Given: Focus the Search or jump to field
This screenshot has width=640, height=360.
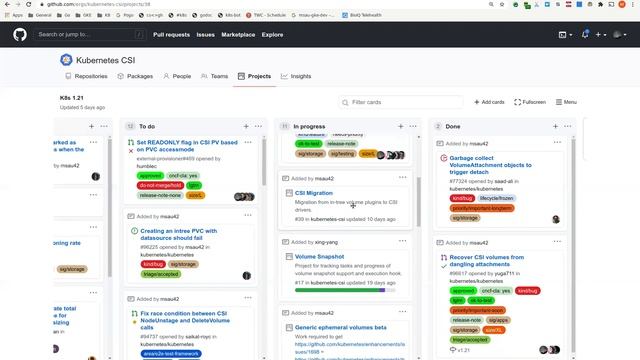Looking at the screenshot, I should click(90, 35).
